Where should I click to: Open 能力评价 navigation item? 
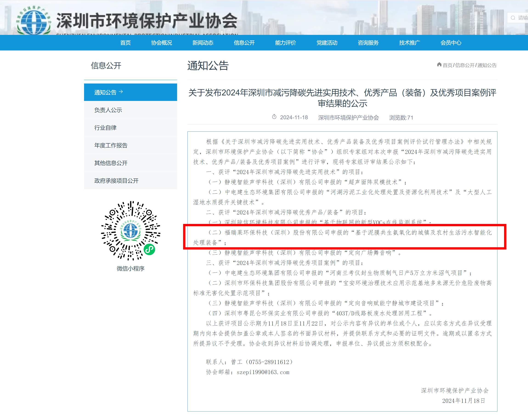click(x=285, y=43)
